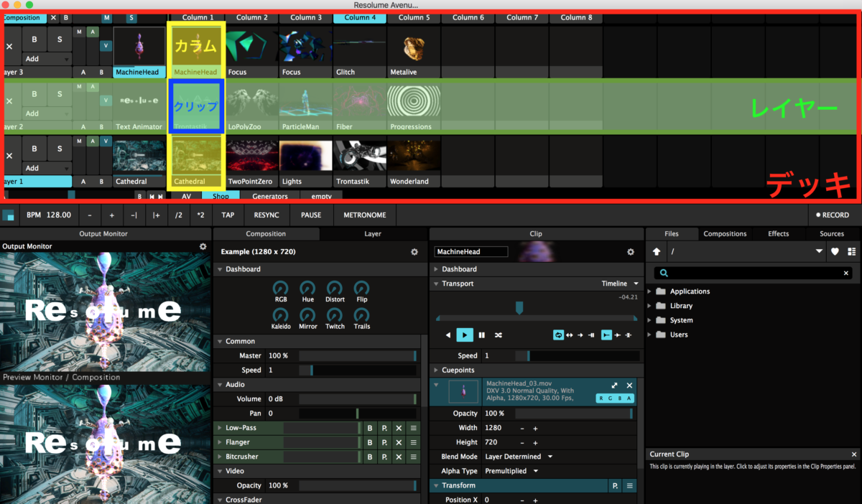
Task: Toggle Solo (S) on Layer 3
Action: tap(59, 39)
